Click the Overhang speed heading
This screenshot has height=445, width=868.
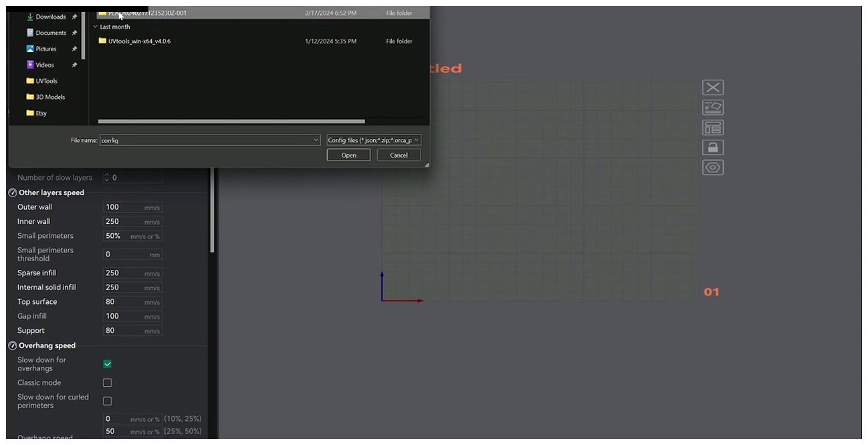coord(47,346)
